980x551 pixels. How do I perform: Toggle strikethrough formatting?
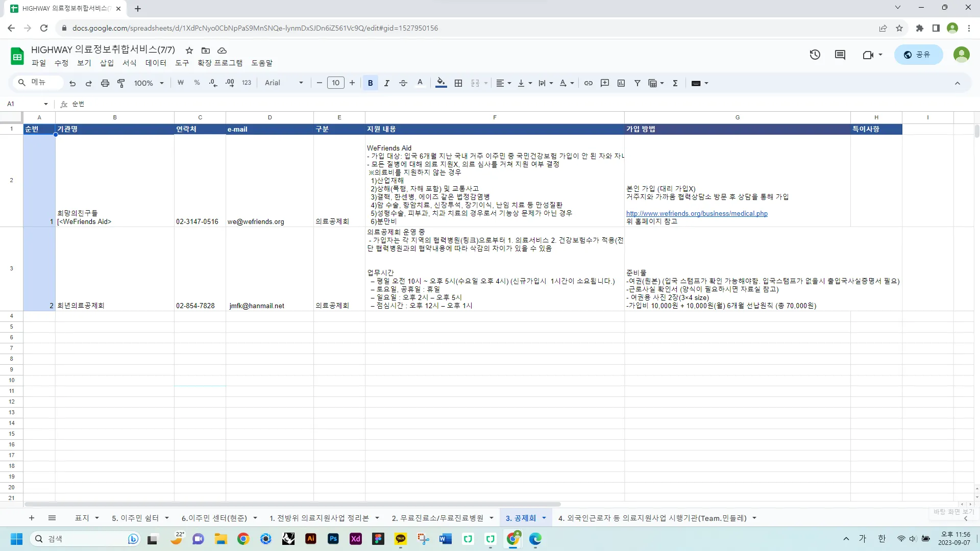click(x=403, y=83)
